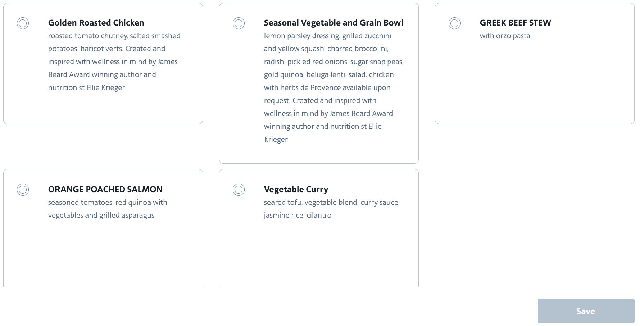Click the disabled Save button

586,311
